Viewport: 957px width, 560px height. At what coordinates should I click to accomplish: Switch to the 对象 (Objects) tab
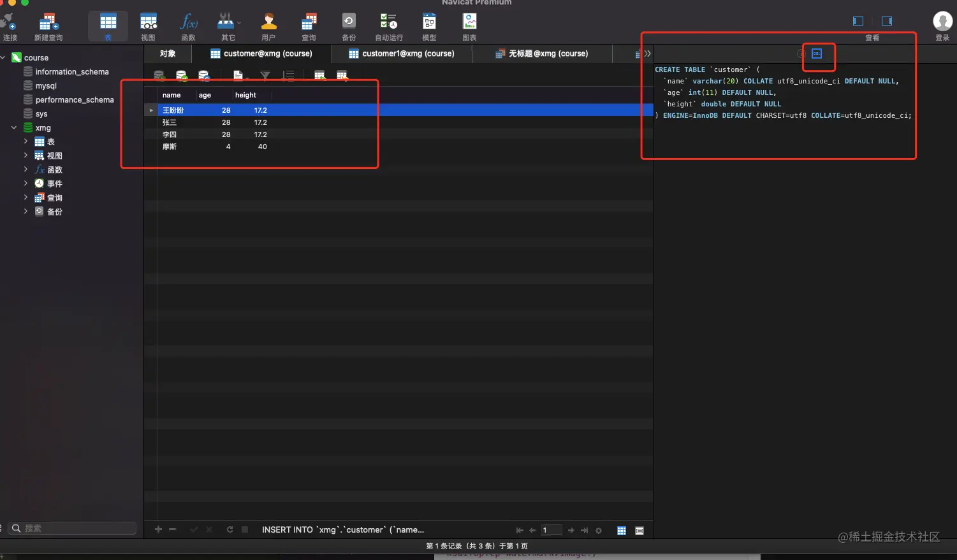click(168, 54)
